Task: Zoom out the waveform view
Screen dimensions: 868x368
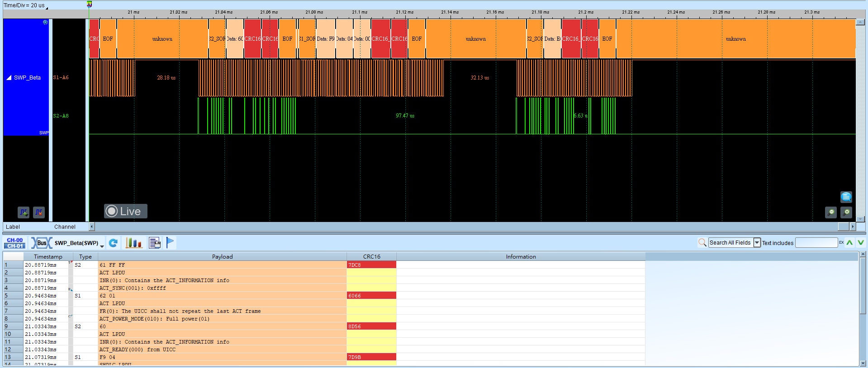Action: [x=831, y=212]
